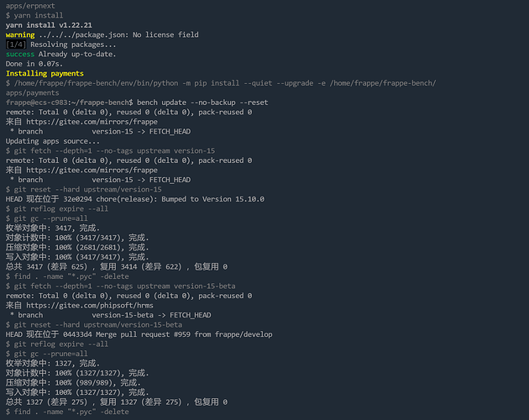Click the 'Updating apps source...' line
Viewport: 529px width, 420px height.
53,141
